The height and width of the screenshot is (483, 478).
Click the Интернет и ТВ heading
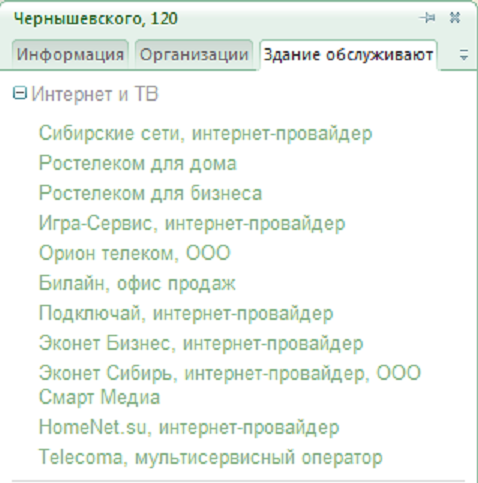tap(95, 94)
